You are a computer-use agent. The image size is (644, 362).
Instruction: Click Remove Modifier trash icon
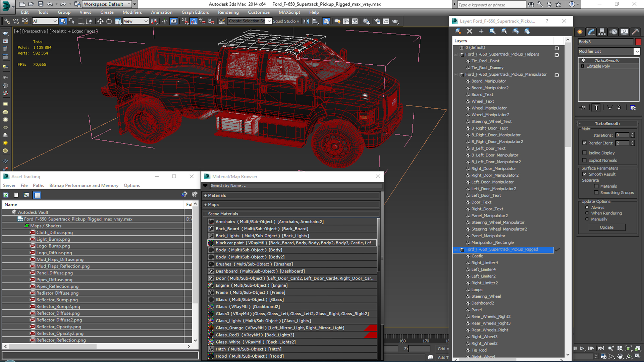pyautogui.click(x=619, y=108)
